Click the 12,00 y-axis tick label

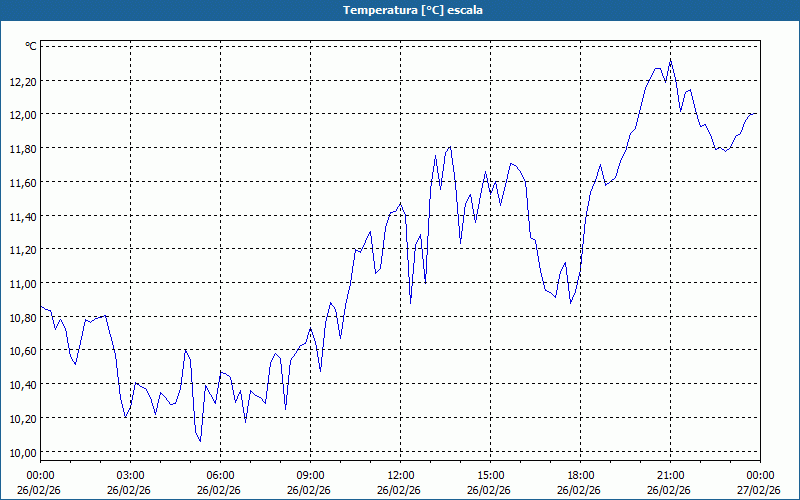click(22, 115)
